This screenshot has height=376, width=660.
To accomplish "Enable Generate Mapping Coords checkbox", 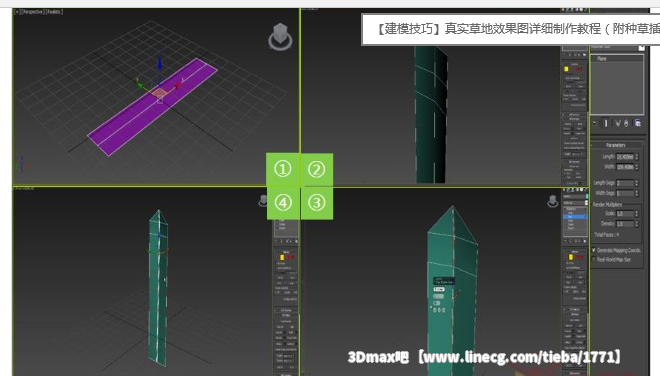I will (x=593, y=250).
